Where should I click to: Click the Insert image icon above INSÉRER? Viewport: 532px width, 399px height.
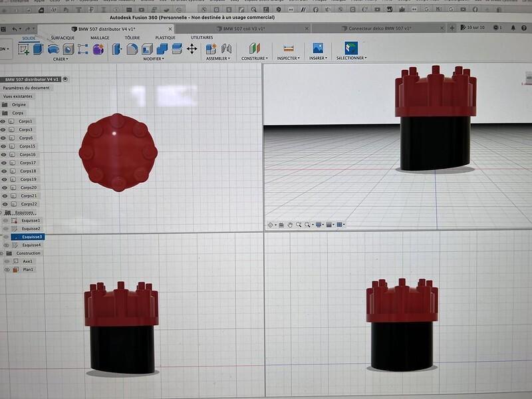[318, 48]
